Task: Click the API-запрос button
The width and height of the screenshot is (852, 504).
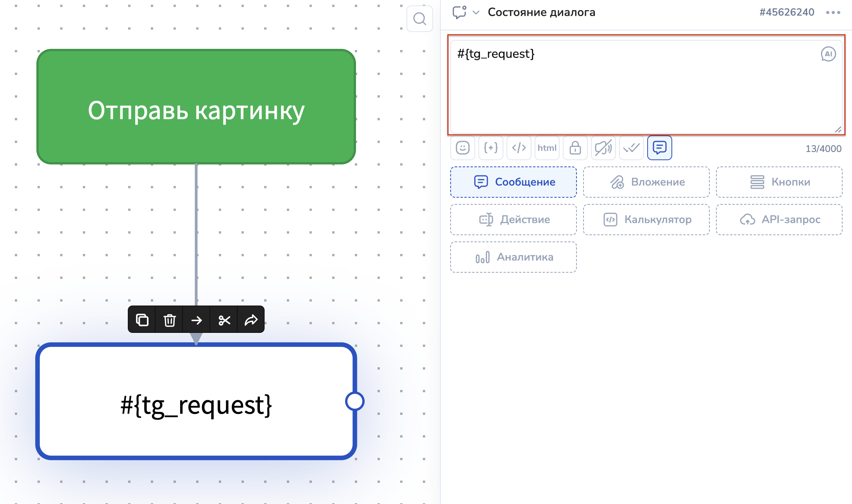Action: (779, 220)
